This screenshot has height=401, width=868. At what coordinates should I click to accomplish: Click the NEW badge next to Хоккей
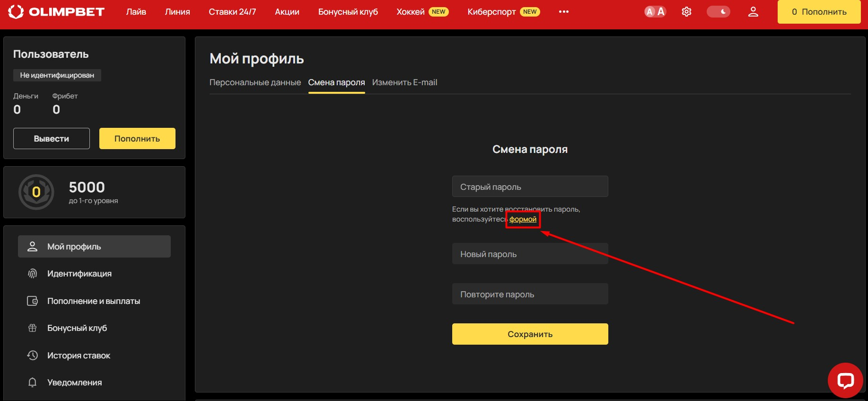click(438, 12)
